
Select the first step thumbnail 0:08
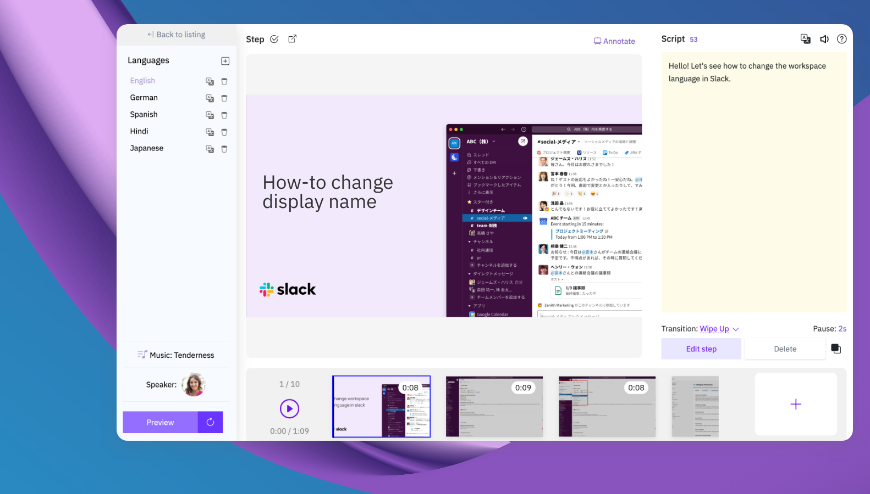tap(381, 406)
